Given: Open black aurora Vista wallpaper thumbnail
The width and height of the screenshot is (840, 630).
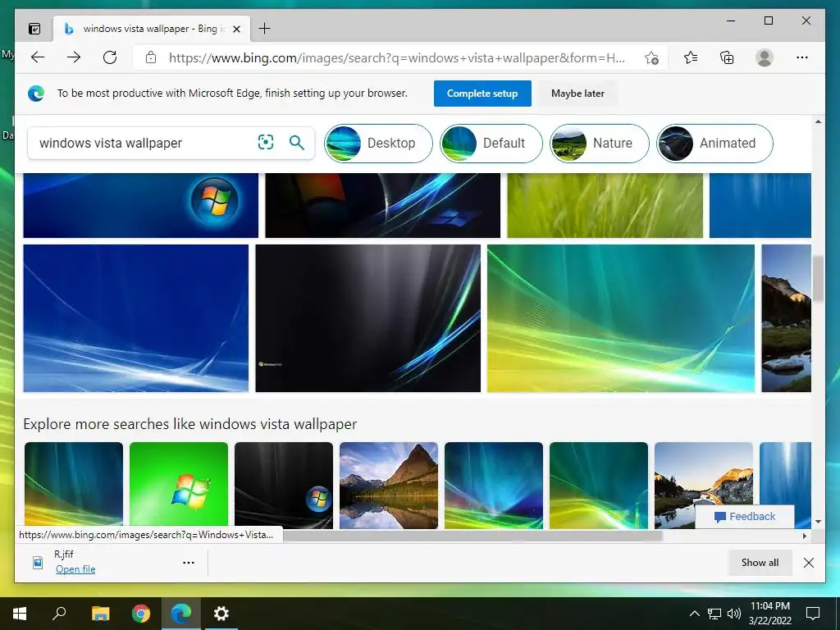Looking at the screenshot, I should pos(368,318).
